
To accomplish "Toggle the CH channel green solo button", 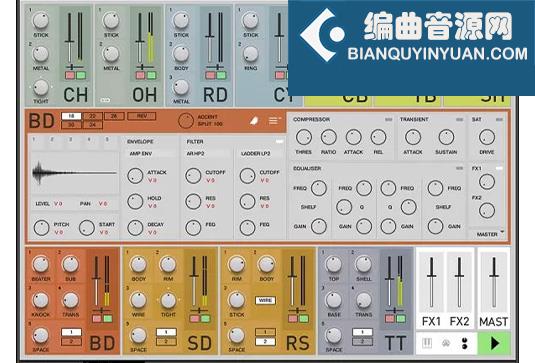I will pyautogui.click(x=81, y=75).
